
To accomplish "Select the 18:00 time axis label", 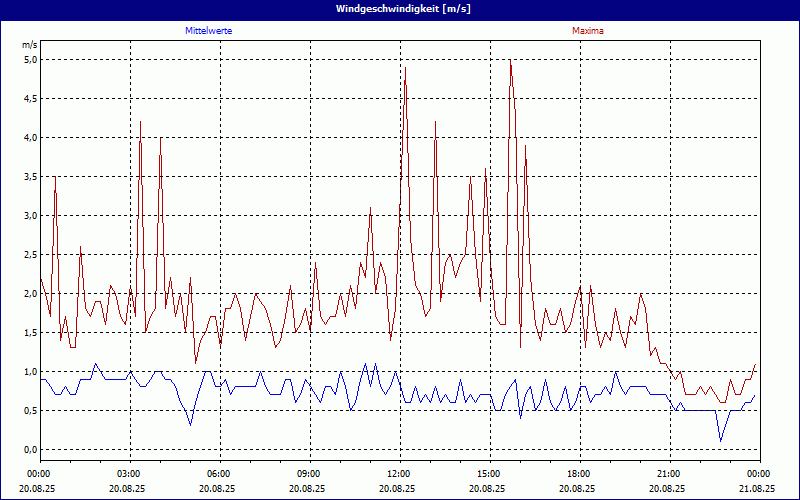I will click(578, 473).
